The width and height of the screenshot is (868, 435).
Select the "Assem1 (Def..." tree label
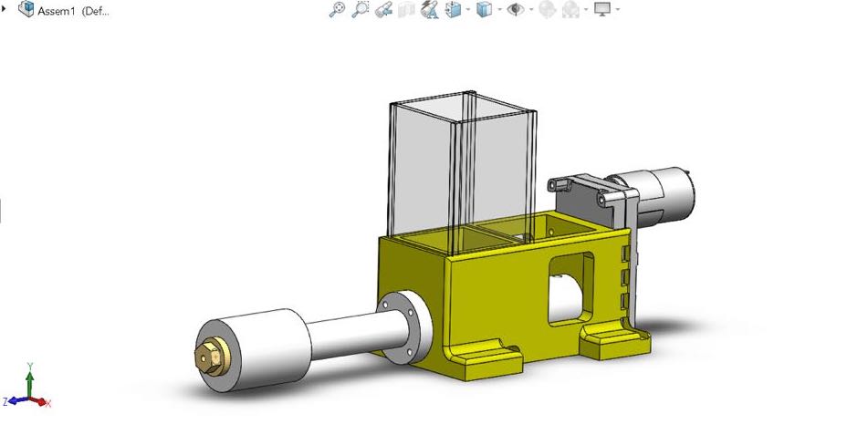pyautogui.click(x=73, y=11)
